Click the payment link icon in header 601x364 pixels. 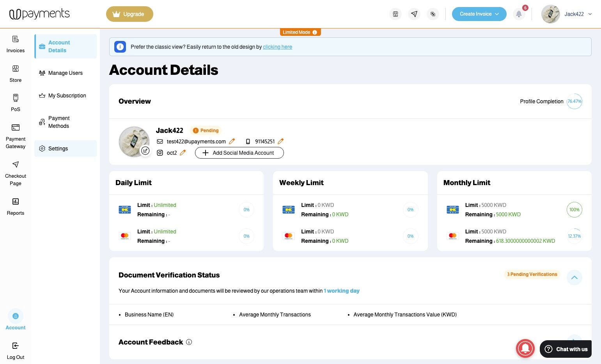click(433, 14)
